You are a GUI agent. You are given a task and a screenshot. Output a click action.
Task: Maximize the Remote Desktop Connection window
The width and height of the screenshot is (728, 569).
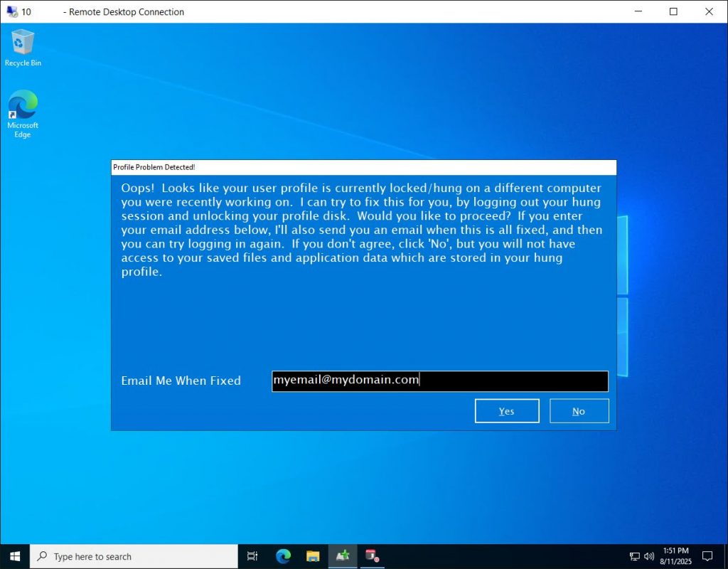pyautogui.click(x=673, y=11)
